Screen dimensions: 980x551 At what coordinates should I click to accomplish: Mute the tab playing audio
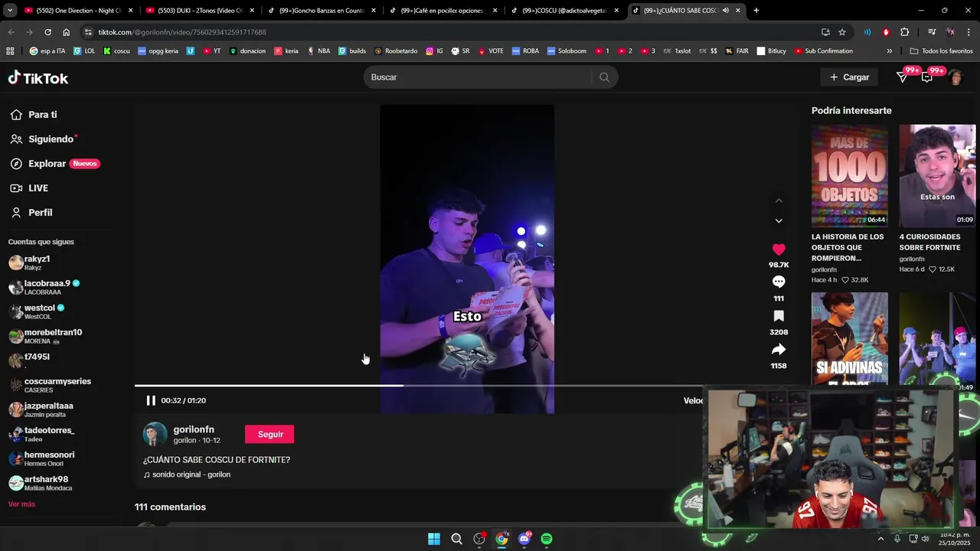tap(725, 11)
